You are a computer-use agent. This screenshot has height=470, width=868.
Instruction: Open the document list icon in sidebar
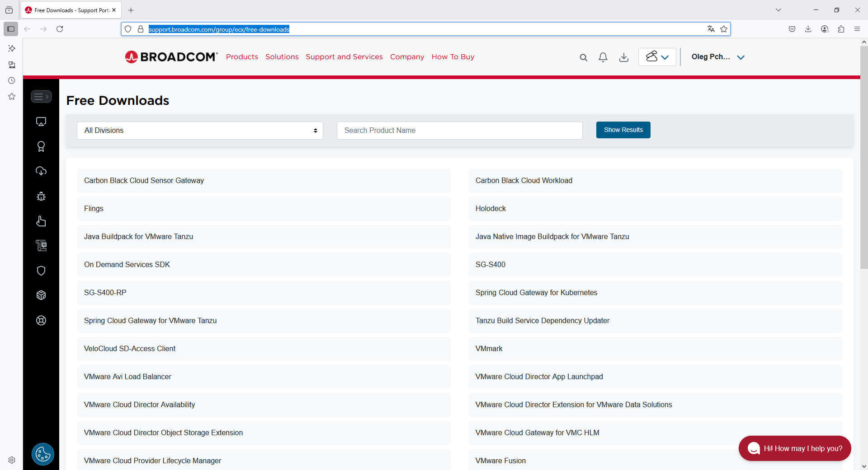coord(41,245)
